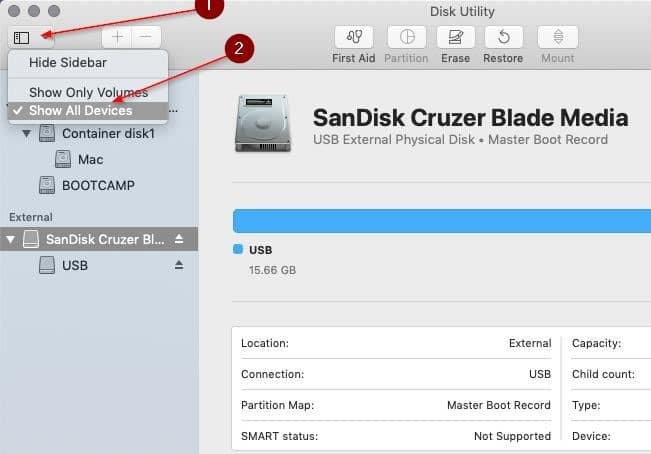Click the Erase toolbar icon

point(455,37)
